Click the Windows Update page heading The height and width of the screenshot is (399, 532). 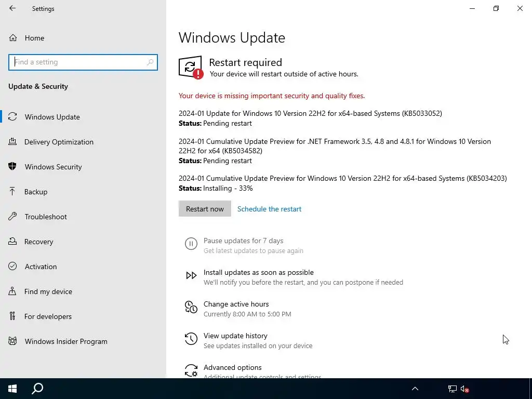(232, 37)
